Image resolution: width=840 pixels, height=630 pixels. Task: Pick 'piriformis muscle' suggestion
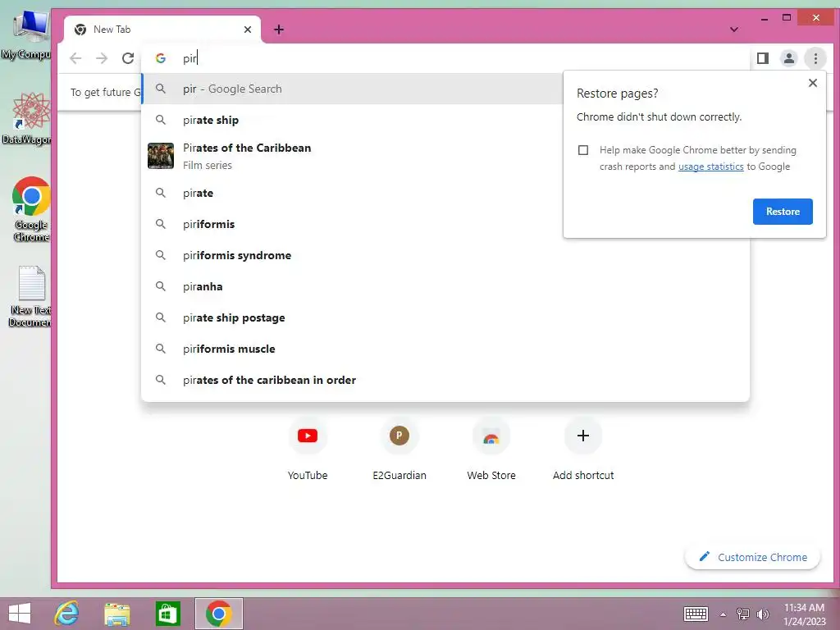point(445,348)
